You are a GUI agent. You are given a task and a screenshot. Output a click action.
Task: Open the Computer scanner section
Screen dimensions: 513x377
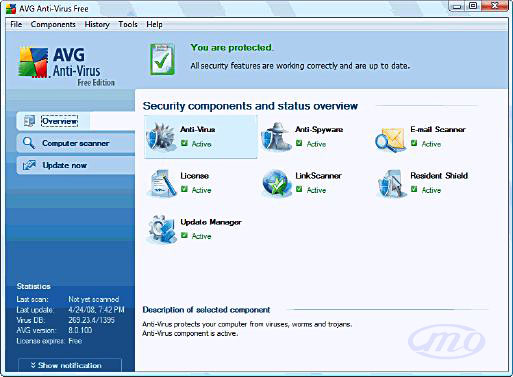tap(76, 143)
